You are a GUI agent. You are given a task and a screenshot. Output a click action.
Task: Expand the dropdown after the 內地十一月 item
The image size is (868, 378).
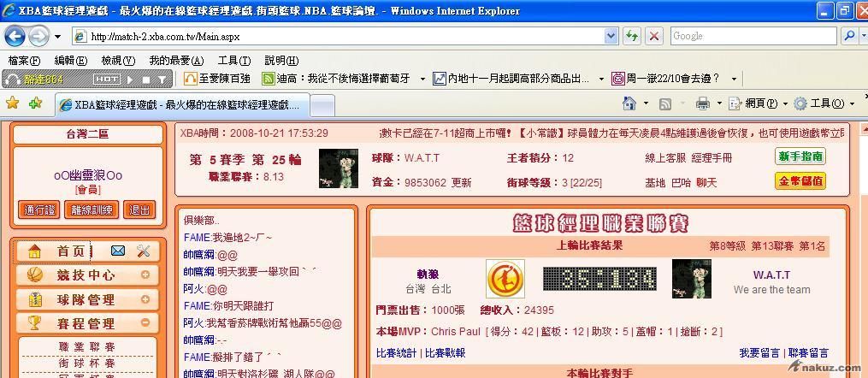click(x=602, y=80)
